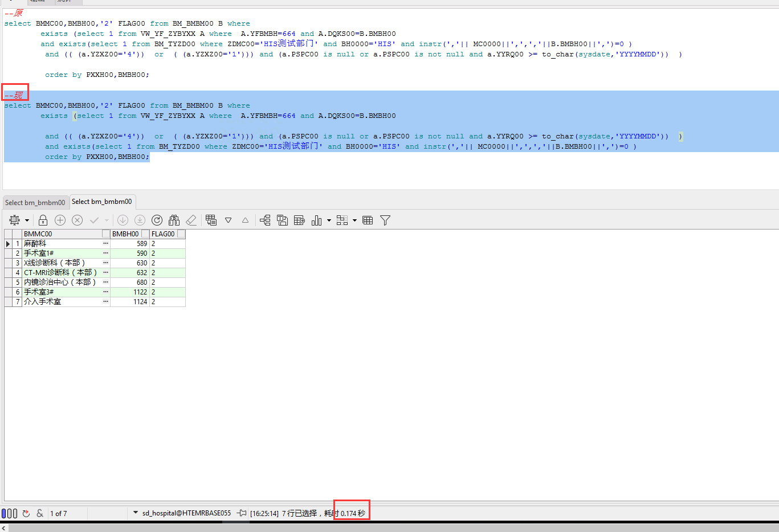Click the upward triangle icon in toolbar
779x532 pixels.
[x=245, y=220]
